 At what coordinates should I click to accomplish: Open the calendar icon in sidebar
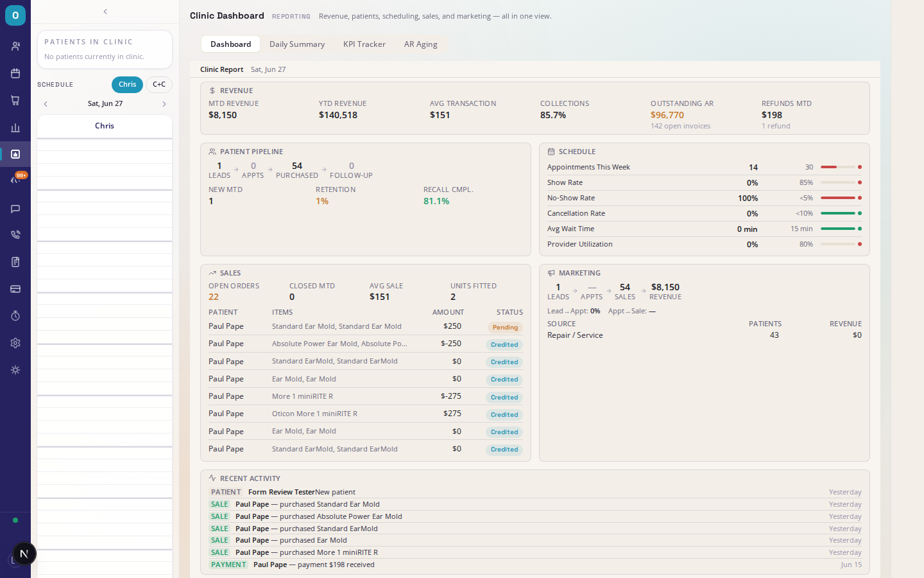click(15, 73)
